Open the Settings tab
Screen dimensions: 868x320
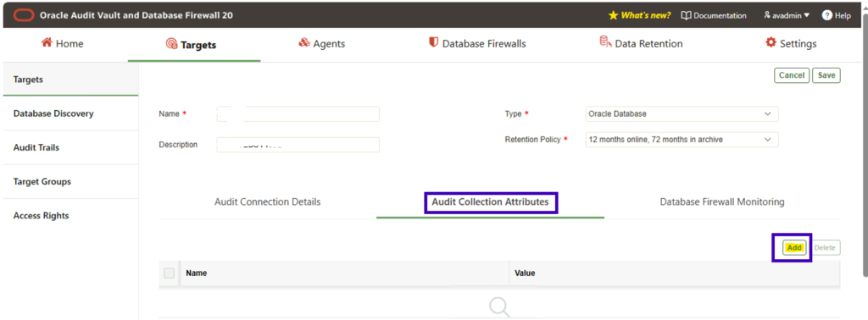click(x=791, y=44)
